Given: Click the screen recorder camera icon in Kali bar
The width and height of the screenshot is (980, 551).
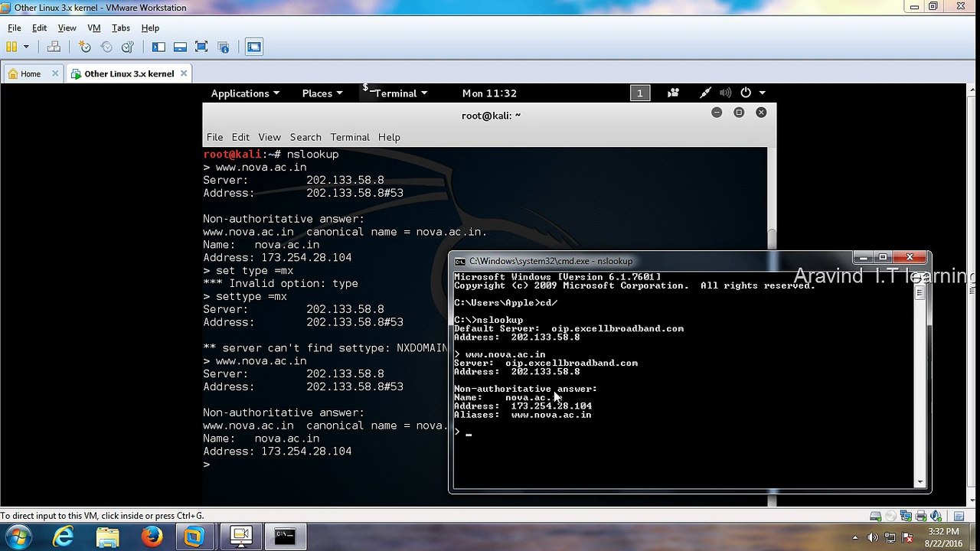Looking at the screenshot, I should (673, 93).
